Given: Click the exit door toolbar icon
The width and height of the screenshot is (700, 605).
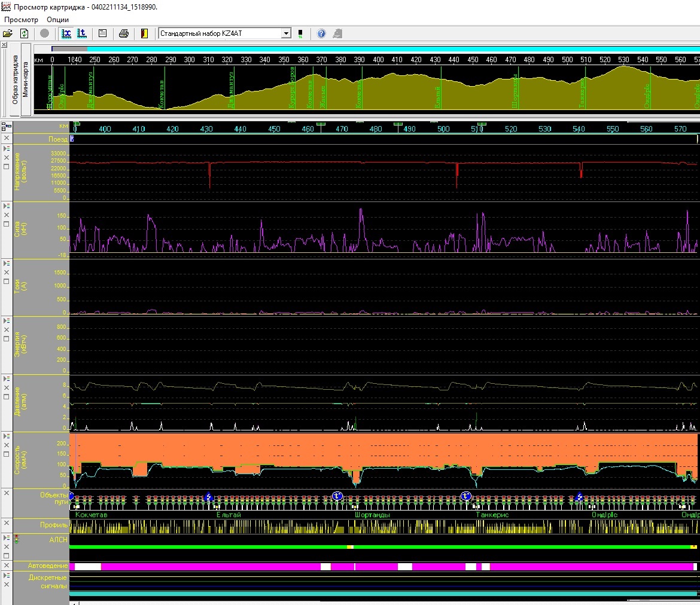Looking at the screenshot, I should [144, 33].
